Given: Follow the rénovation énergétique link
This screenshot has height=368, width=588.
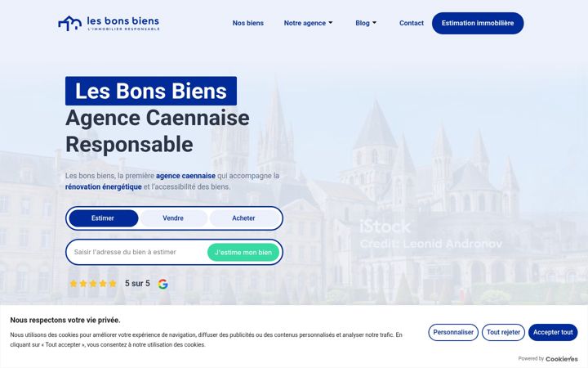Looking at the screenshot, I should [x=104, y=186].
